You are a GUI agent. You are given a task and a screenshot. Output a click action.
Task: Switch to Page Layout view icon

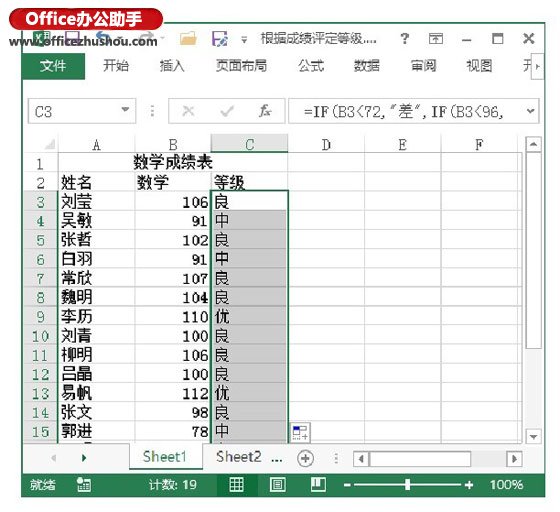(278, 485)
